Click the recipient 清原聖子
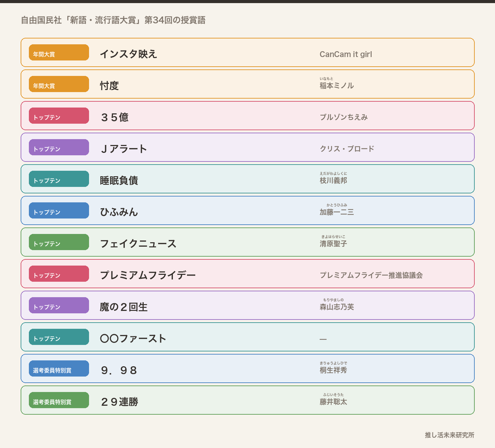The height and width of the screenshot is (448, 495). [x=333, y=244]
